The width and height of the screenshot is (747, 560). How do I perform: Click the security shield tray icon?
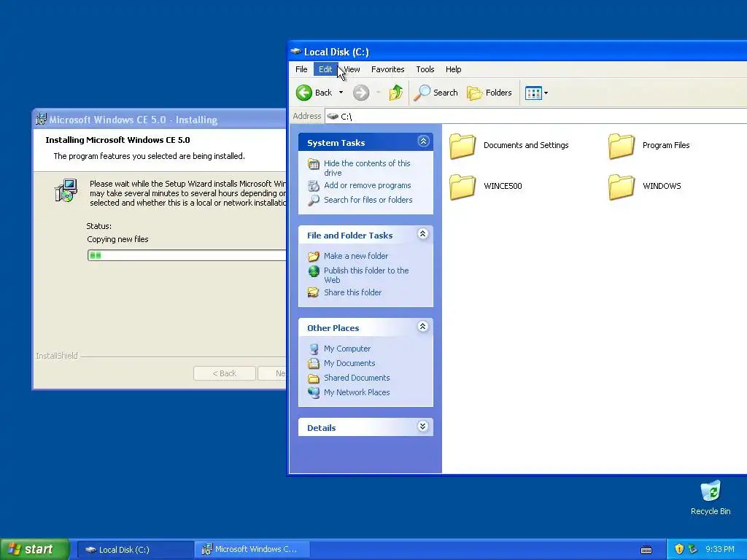coord(679,549)
